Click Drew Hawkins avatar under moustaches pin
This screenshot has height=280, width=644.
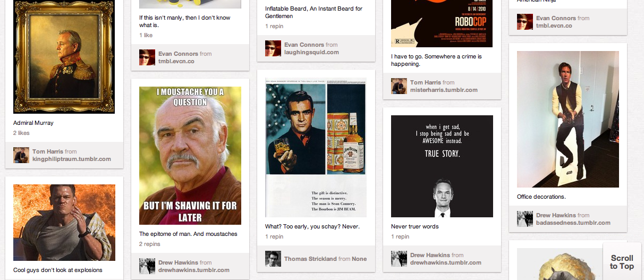pyautogui.click(x=147, y=266)
